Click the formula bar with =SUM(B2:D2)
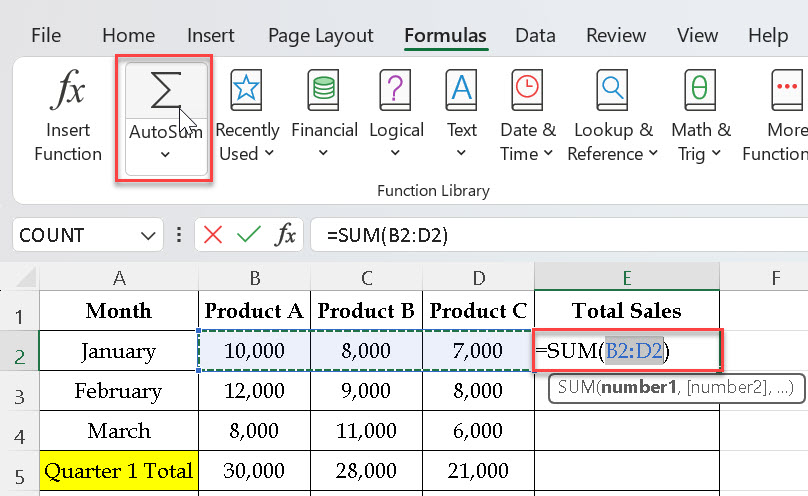Screen dimensions: 808x496 pos(560,235)
